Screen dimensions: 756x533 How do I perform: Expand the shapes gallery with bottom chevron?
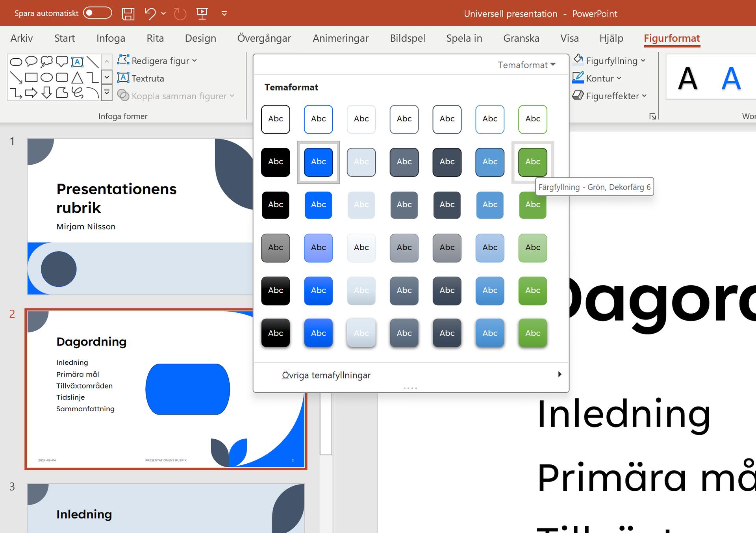(106, 93)
